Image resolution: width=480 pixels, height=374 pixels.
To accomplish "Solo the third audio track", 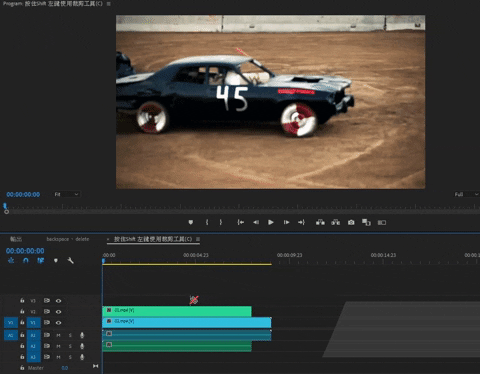I will pyautogui.click(x=70, y=357).
